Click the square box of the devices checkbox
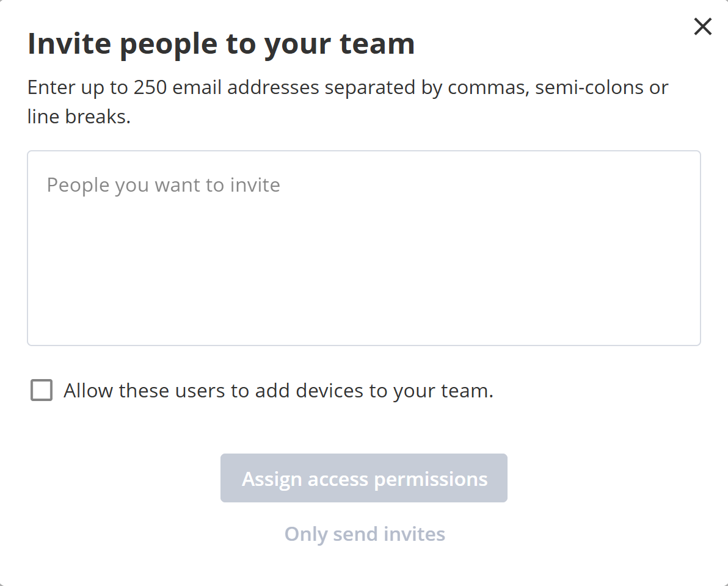The width and height of the screenshot is (728, 586). [42, 390]
